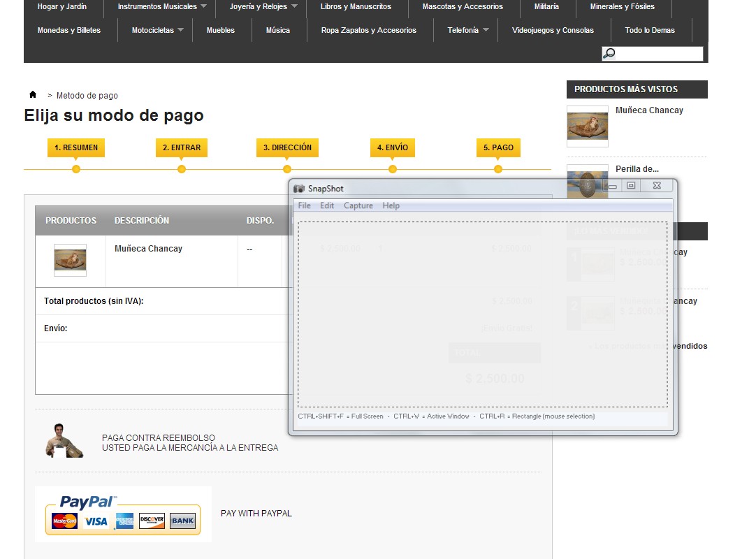Choose the cash on delivery courier icon
Viewport: 756px width, 559px height.
click(65, 441)
